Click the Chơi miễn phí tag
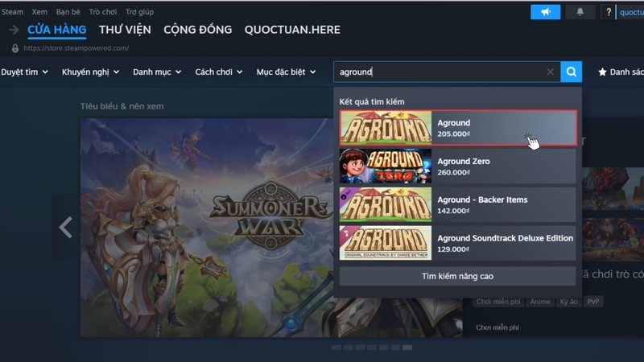The image size is (644, 362). (x=498, y=302)
